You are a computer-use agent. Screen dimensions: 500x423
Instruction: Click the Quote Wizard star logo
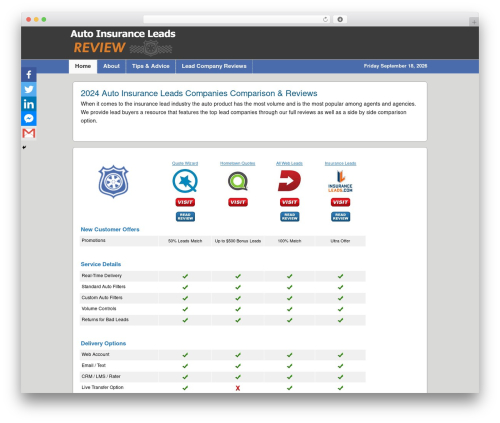pyautogui.click(x=185, y=181)
